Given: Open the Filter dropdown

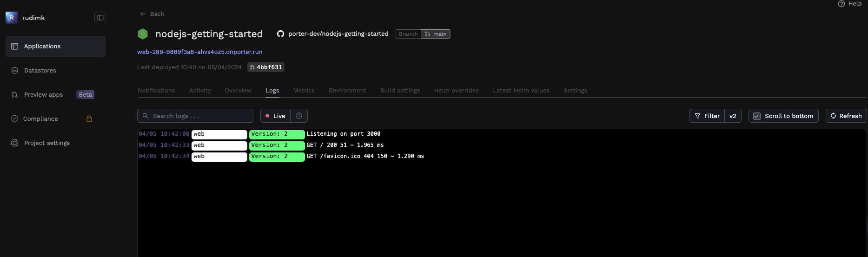Looking at the screenshot, I should point(707,116).
